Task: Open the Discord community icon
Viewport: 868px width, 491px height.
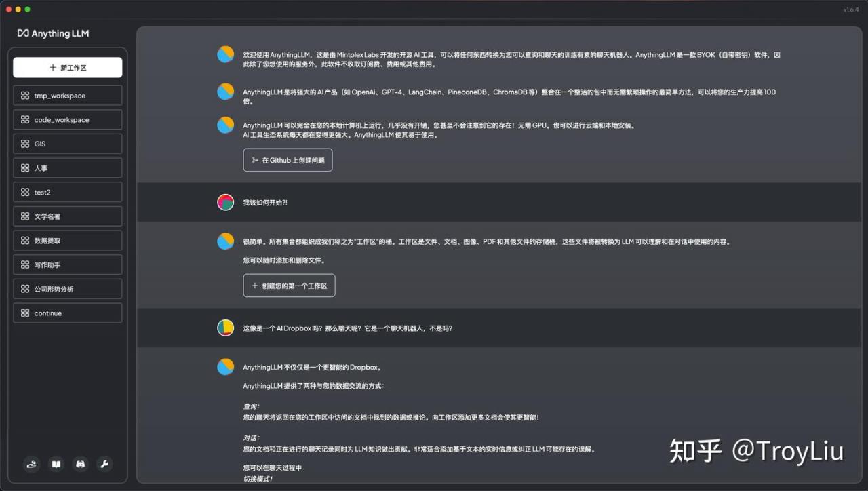Action: coord(81,464)
